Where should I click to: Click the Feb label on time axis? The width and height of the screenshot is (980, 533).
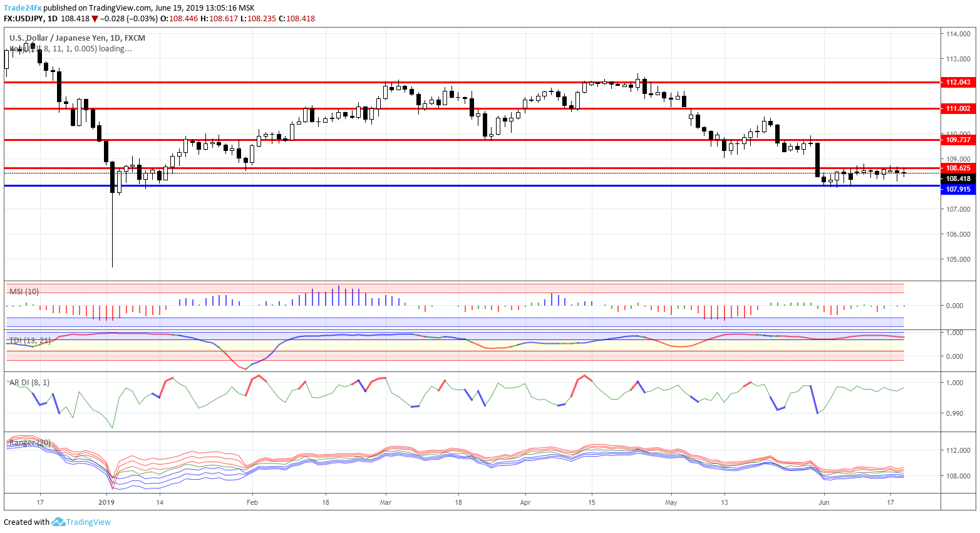pyautogui.click(x=252, y=502)
